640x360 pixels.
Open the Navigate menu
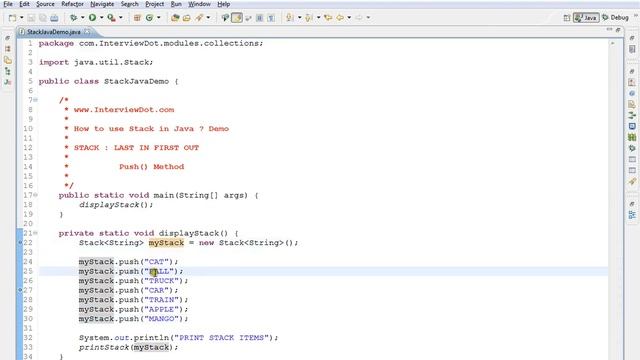point(102,4)
